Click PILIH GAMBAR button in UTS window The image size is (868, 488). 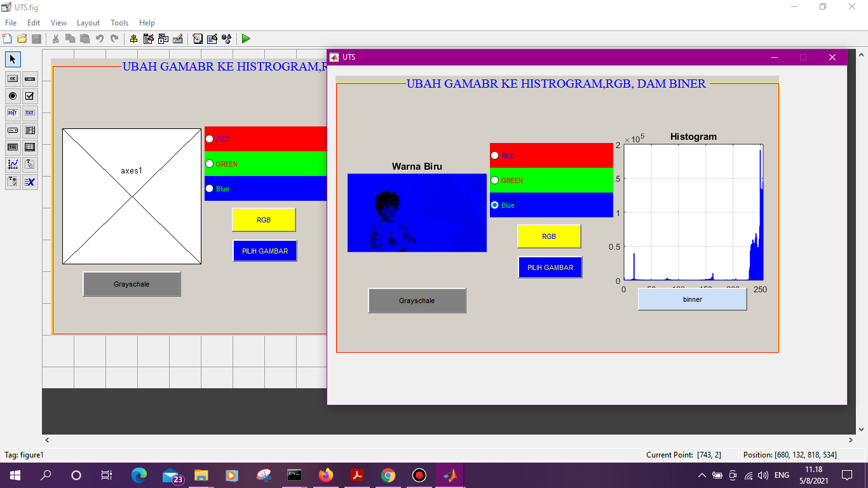(x=550, y=268)
